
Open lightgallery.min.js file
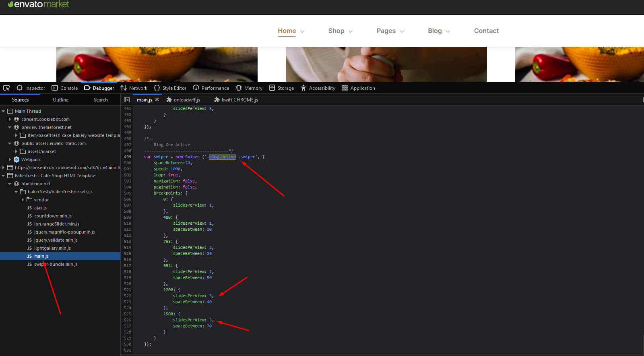tap(52, 248)
